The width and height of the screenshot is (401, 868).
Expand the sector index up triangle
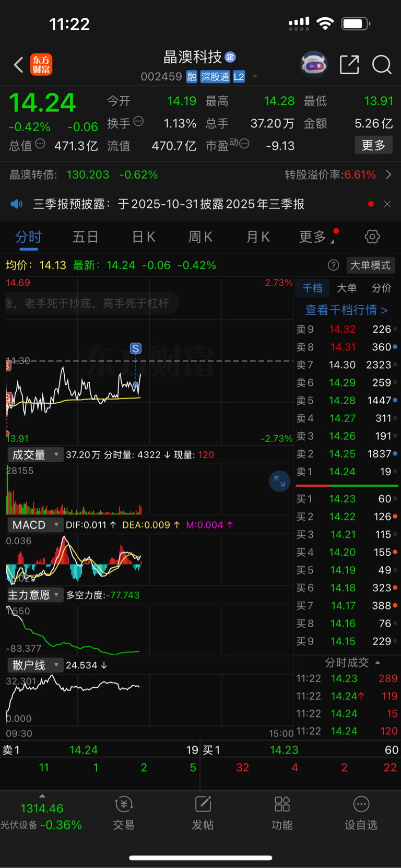42,796
